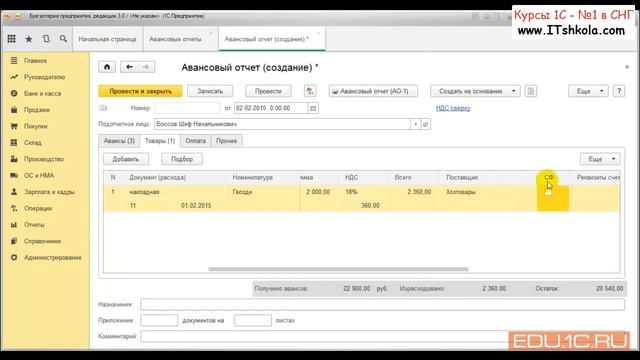Click the Поставщик column header
This screenshot has width=640, height=360.
tap(488, 178)
